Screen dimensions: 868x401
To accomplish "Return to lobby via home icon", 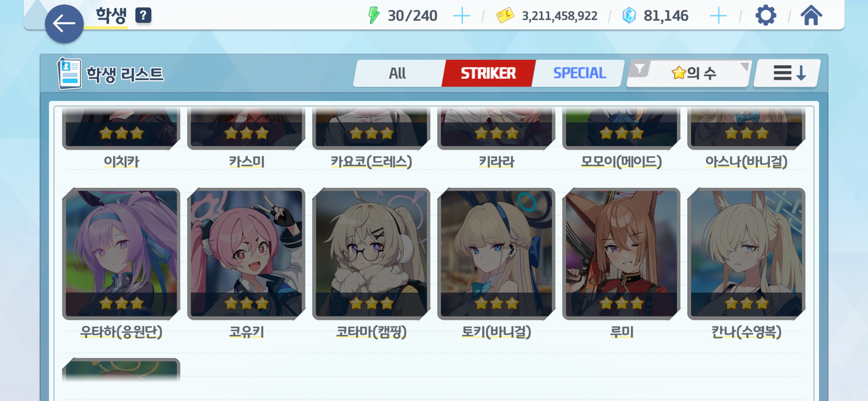I will pos(811,15).
